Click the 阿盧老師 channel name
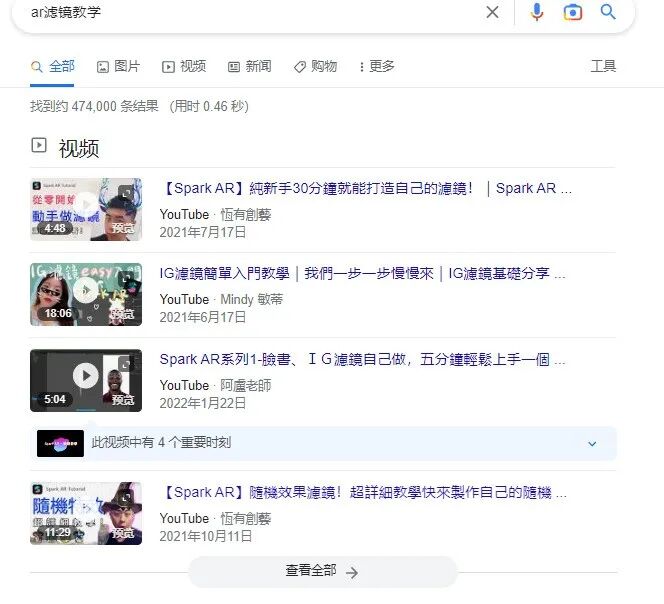The height and width of the screenshot is (604, 664). pos(246,385)
